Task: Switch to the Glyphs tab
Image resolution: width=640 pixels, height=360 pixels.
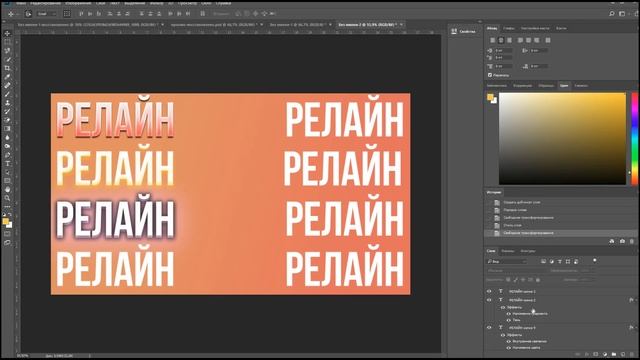Action: [508, 29]
